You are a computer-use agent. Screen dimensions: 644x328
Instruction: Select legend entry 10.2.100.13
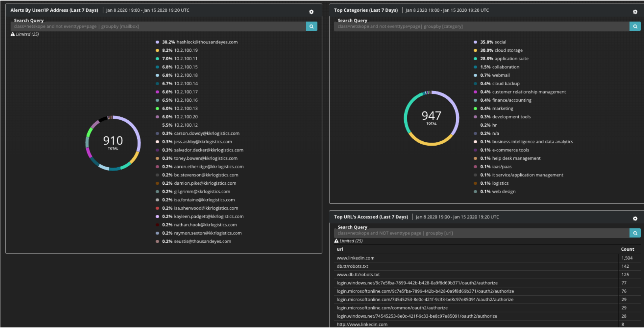click(177, 108)
